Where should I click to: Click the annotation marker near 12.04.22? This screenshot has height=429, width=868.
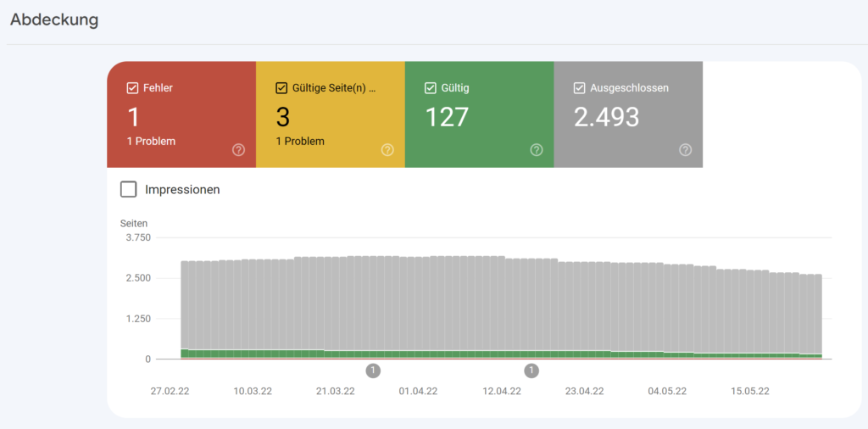pos(531,370)
